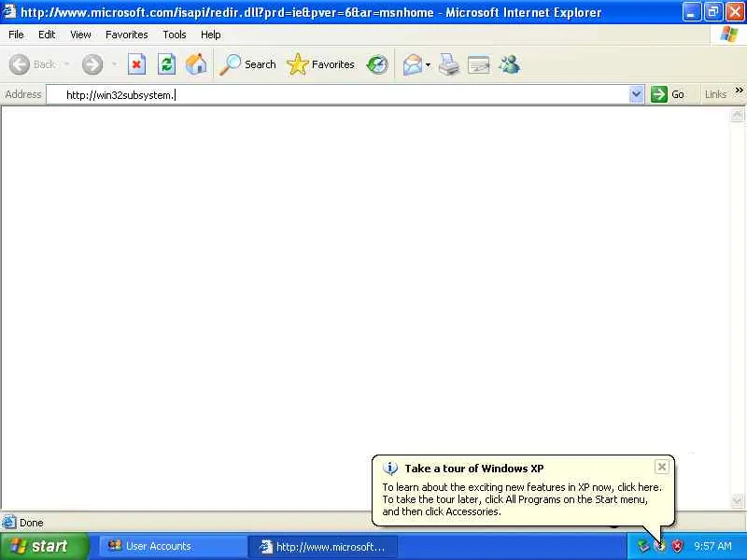Open the Tools menu

pyautogui.click(x=175, y=35)
